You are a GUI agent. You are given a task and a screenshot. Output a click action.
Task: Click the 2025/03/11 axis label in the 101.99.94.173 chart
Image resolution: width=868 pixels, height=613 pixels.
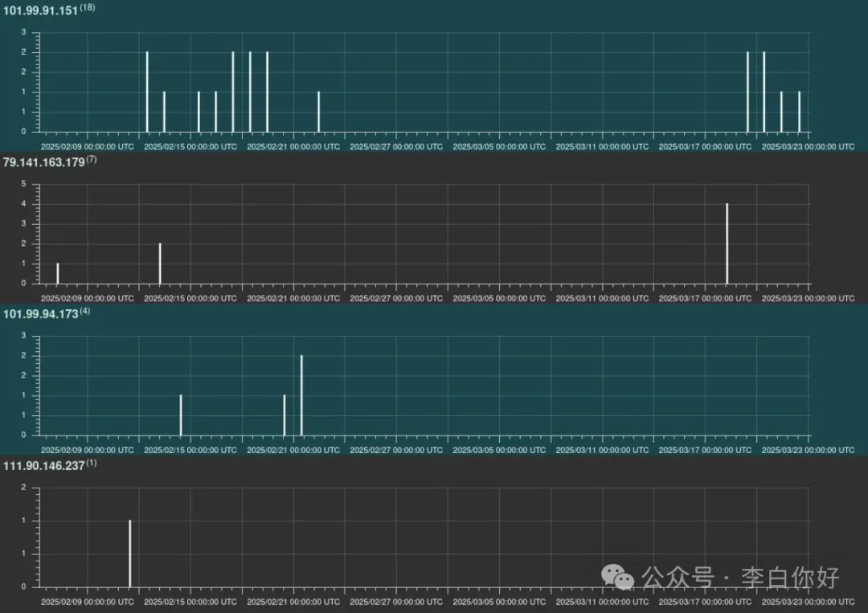coord(602,450)
